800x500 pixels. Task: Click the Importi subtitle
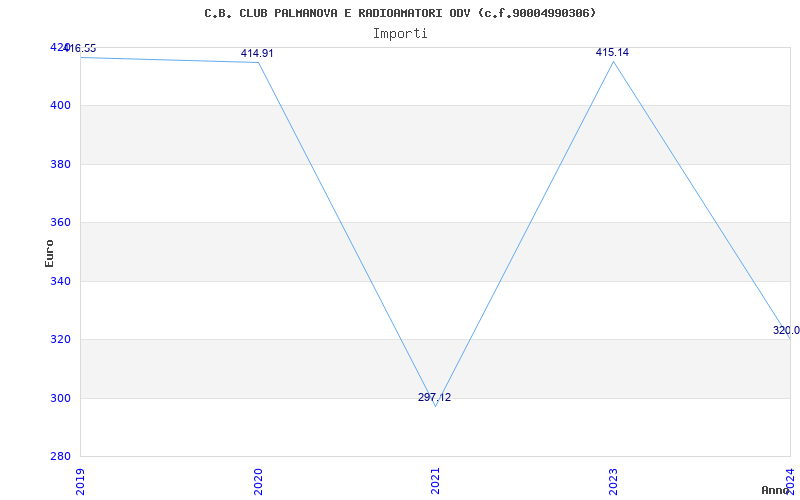pyautogui.click(x=400, y=34)
